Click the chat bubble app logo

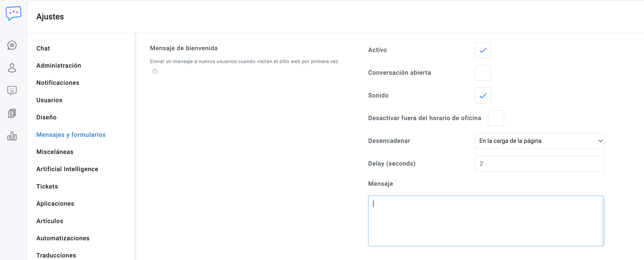(13, 13)
